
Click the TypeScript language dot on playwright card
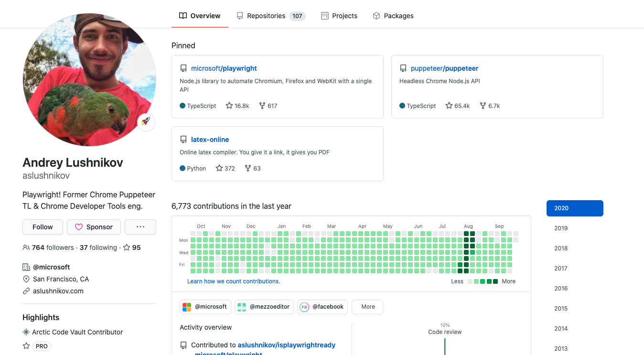click(x=182, y=106)
